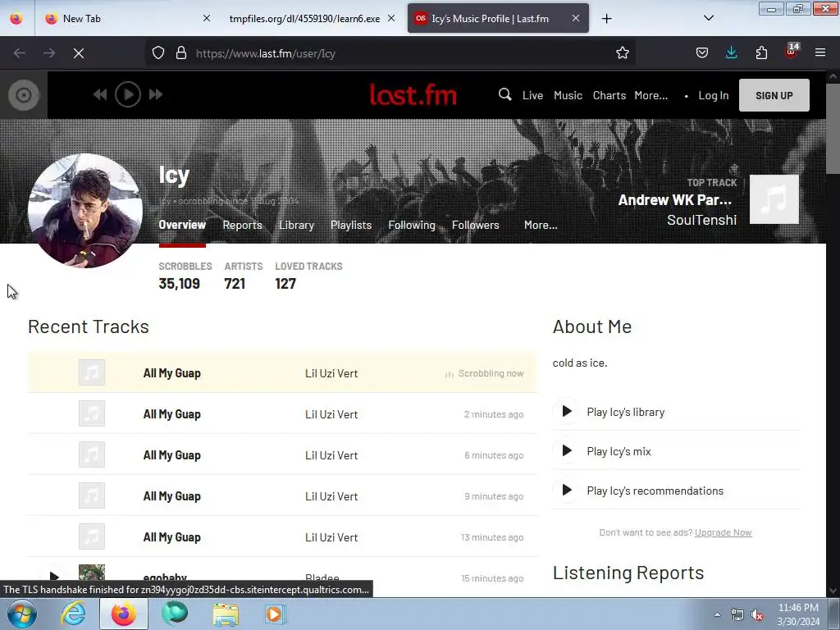Open the extensions puzzle icon
This screenshot has width=840, height=630.
point(761,53)
